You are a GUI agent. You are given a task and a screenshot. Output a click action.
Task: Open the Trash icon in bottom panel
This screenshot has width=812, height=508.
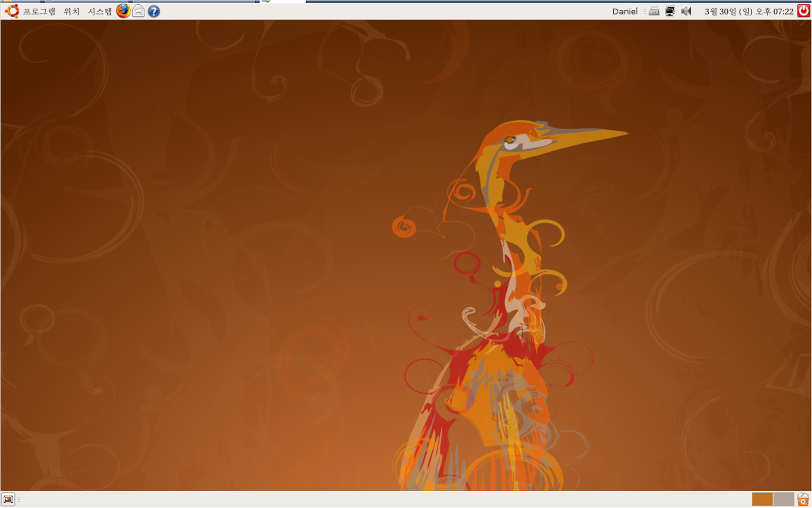[803, 499]
